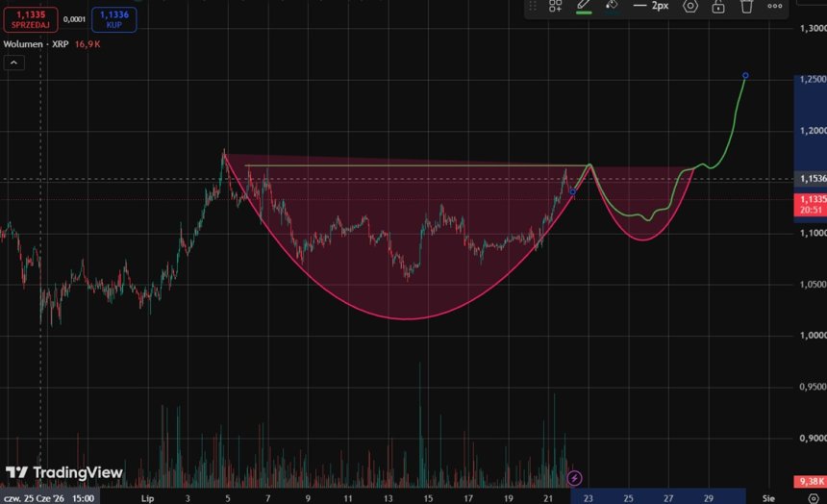Viewport: 827px width, 504px height.
Task: Click the 16,9K volume value
Action: [88, 44]
